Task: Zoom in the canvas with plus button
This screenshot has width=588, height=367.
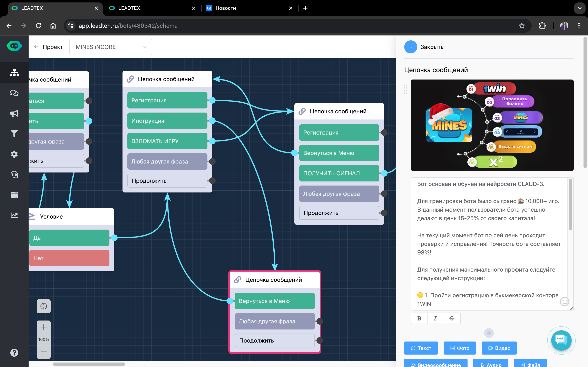Action: tap(43, 327)
